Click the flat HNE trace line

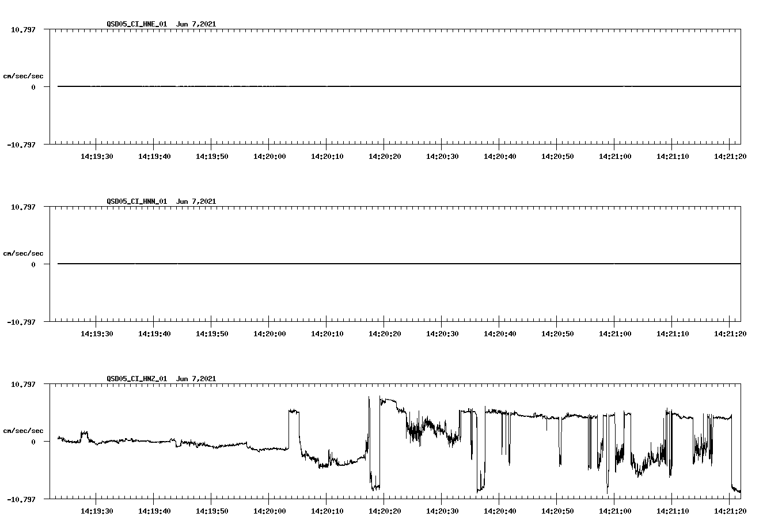(x=399, y=86)
